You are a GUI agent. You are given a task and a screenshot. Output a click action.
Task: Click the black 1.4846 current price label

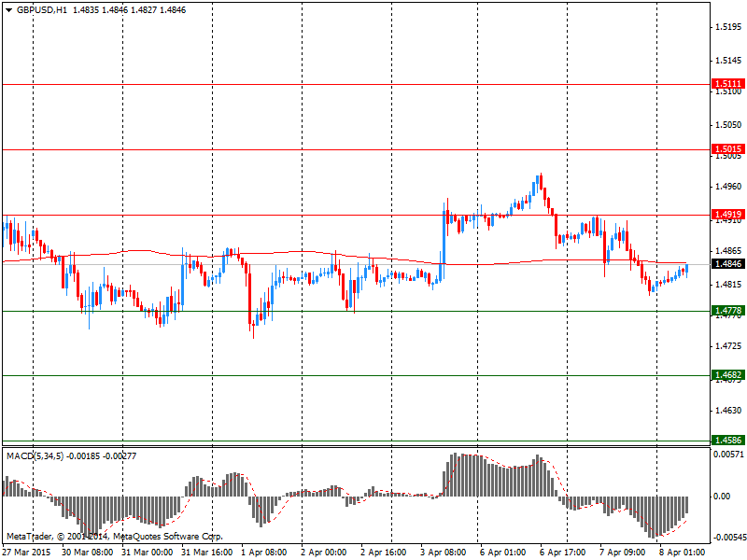727,264
